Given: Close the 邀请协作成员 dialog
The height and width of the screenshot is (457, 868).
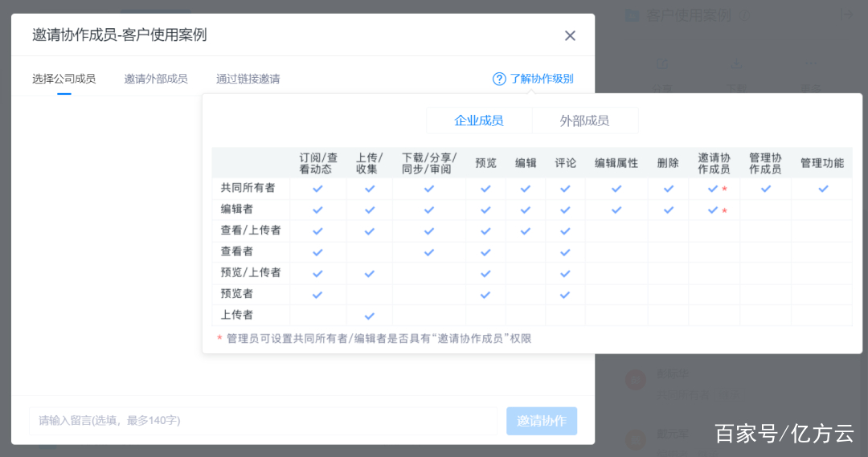Looking at the screenshot, I should 570,36.
